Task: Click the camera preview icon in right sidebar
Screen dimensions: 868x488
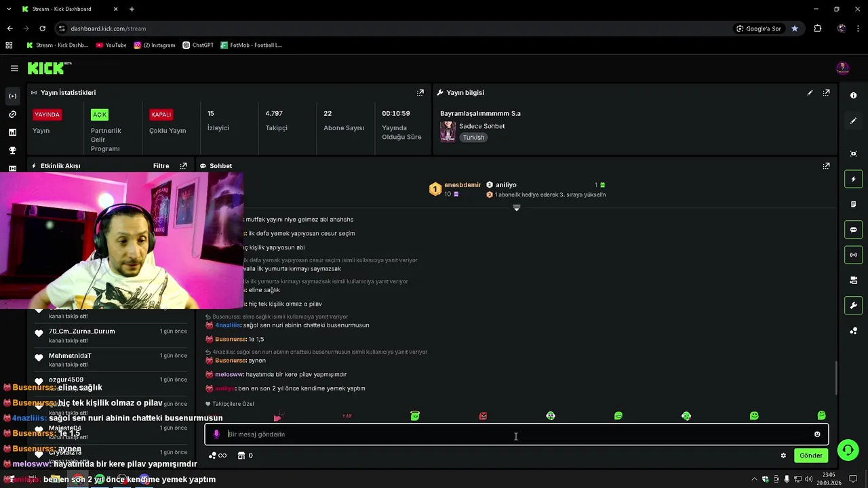Action: coord(854,280)
